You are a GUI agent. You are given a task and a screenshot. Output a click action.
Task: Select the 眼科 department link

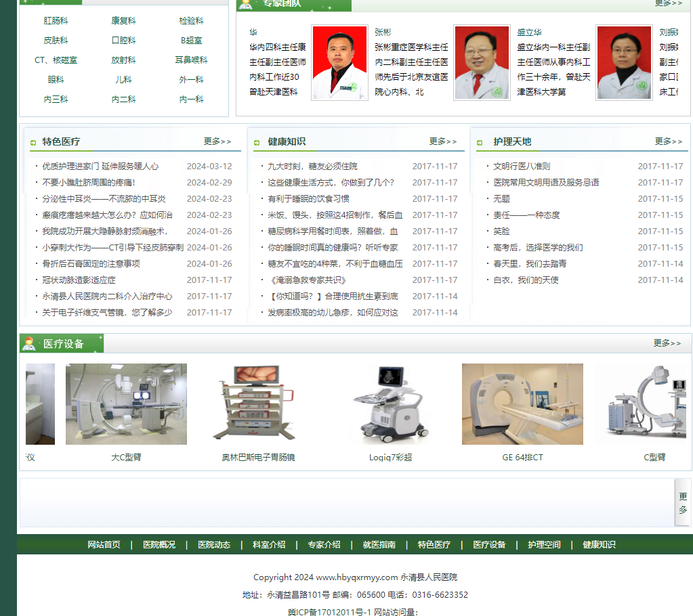click(56, 80)
